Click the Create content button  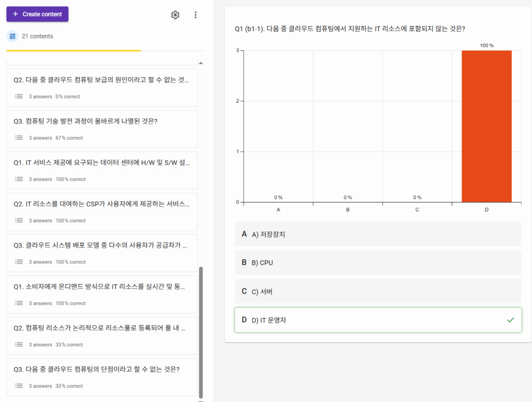(x=37, y=14)
